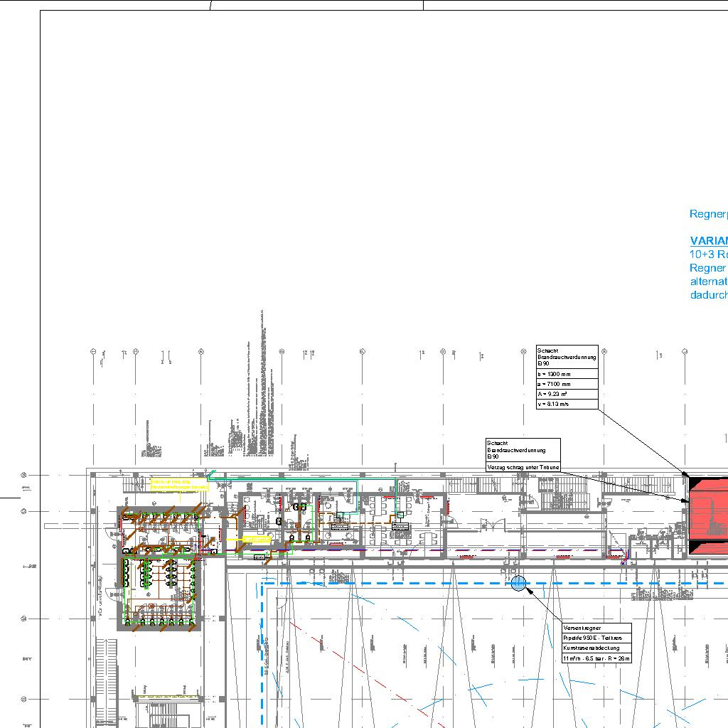Screen dimensions: 728x728
Task: Click '11 m³/h - 6.5 bar - R = 26 m' row
Action: click(596, 659)
